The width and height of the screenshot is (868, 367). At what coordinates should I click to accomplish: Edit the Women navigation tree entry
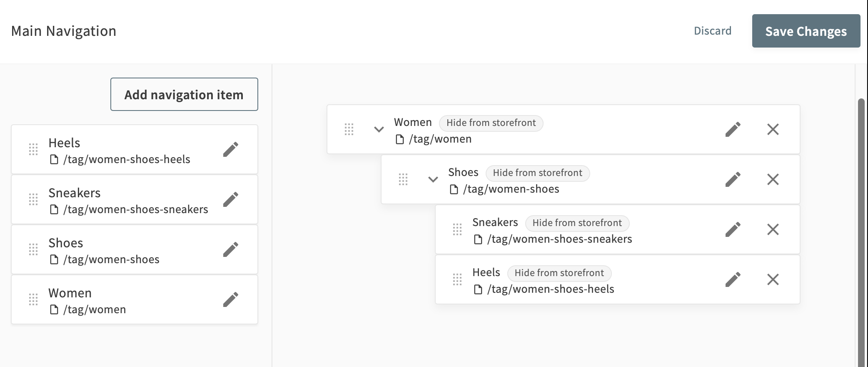pos(733,129)
